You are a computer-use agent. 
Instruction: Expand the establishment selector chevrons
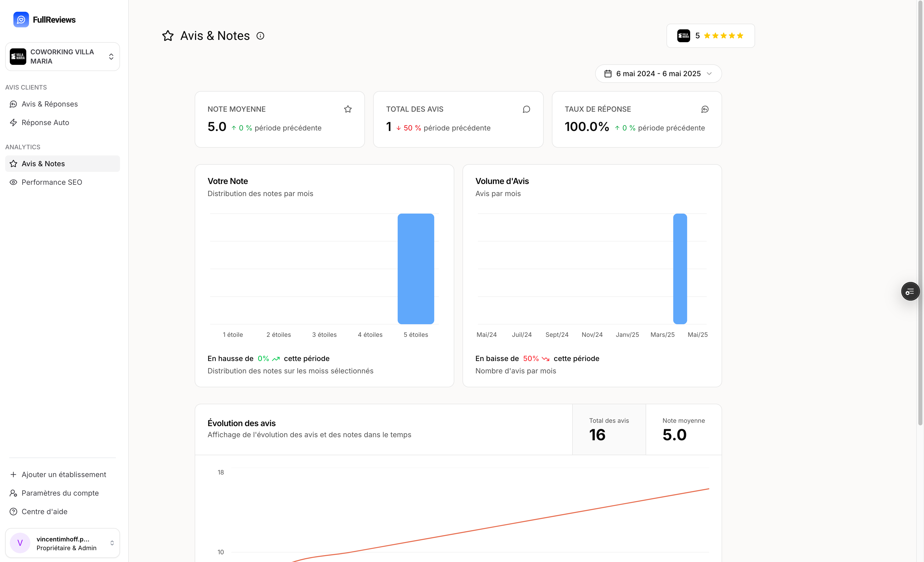pos(111,57)
